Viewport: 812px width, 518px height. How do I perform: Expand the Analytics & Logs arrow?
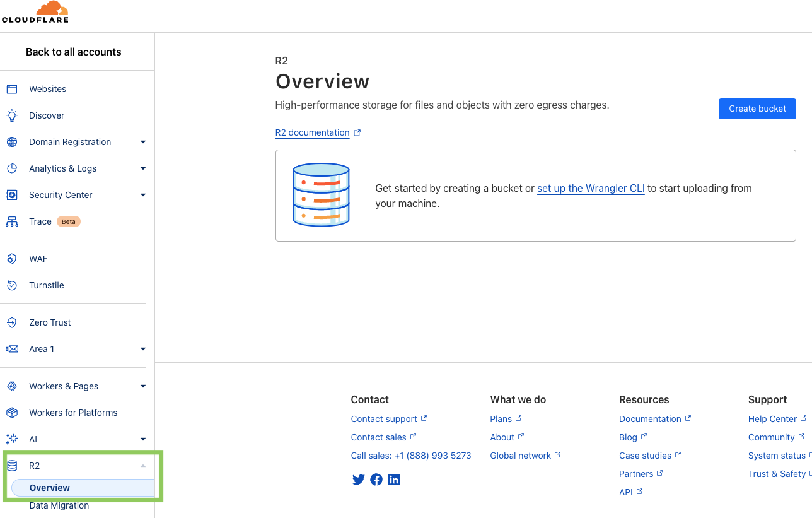(x=143, y=168)
